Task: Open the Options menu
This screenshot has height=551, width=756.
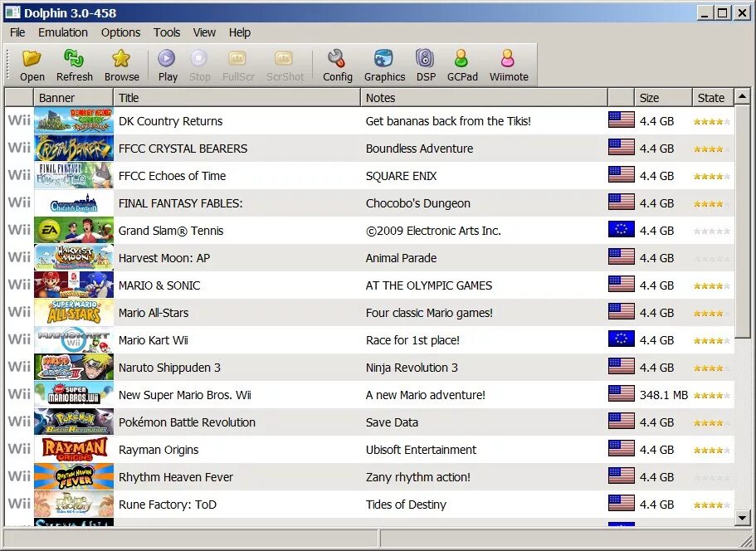Action: point(120,32)
